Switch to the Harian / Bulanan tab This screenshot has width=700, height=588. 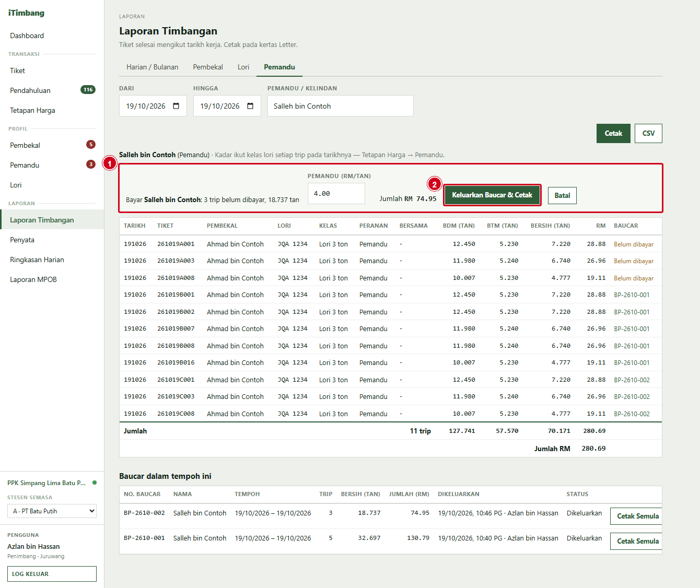point(153,67)
